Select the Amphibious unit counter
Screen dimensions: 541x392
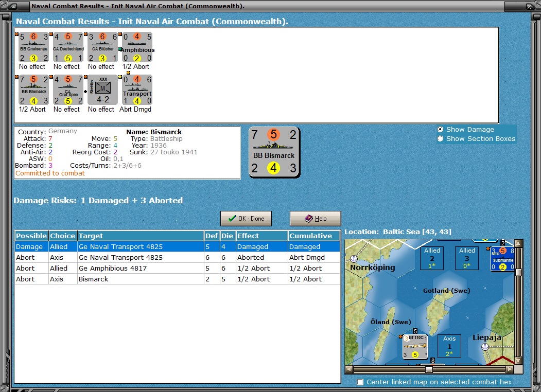(x=137, y=47)
